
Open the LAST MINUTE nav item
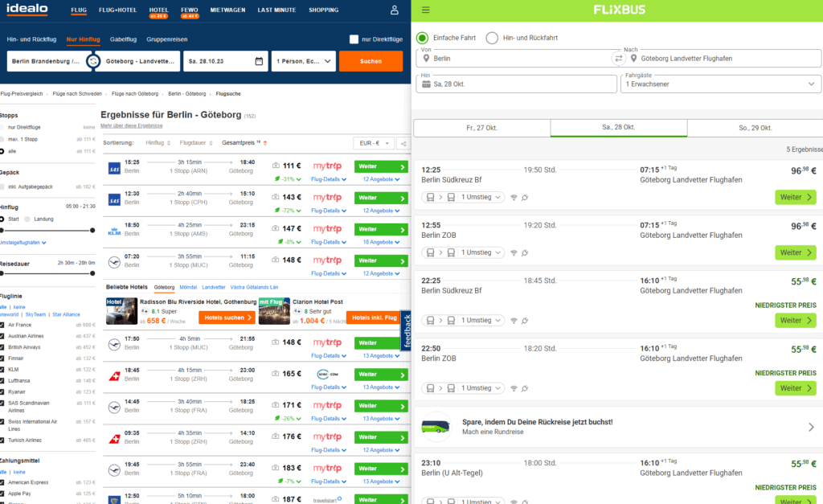pos(276,10)
